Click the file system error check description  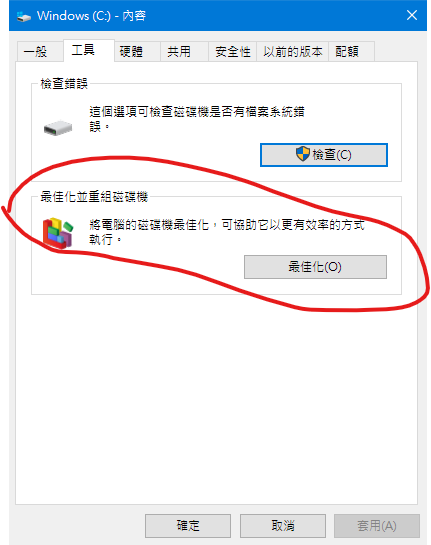(x=197, y=119)
